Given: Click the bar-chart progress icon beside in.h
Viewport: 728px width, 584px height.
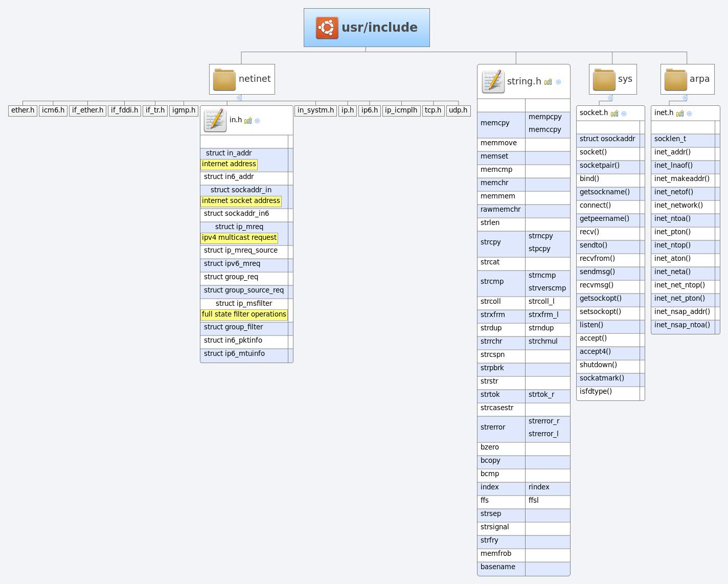Looking at the screenshot, I should click(x=248, y=120).
